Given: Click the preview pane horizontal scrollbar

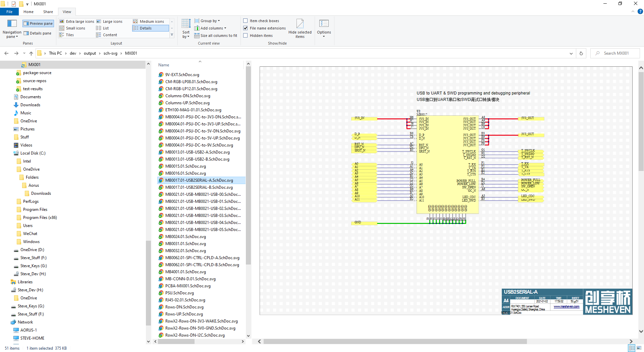Looking at the screenshot, I should tap(395, 341).
